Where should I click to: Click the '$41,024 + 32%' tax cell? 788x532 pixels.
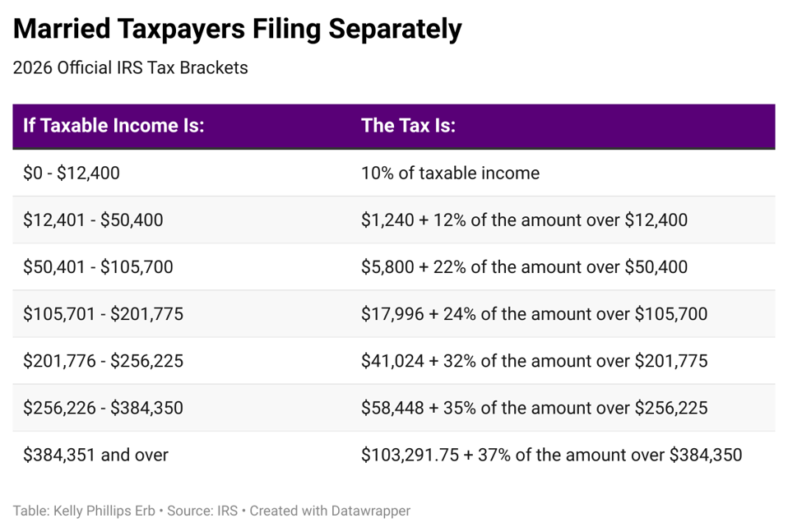[x=534, y=360]
